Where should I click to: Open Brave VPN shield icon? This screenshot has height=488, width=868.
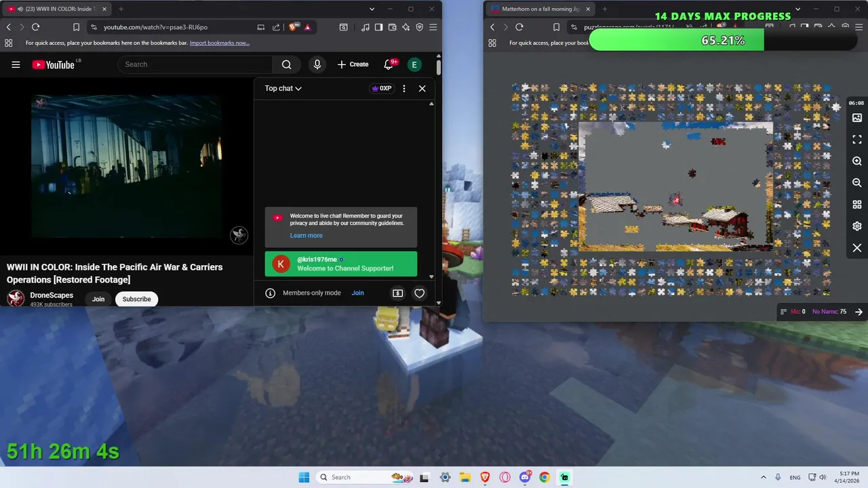[419, 27]
